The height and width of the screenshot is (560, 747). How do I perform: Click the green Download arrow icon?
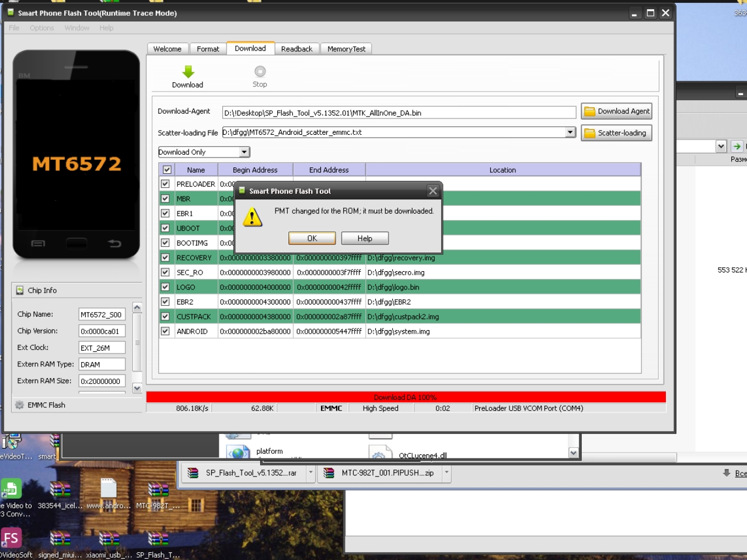[188, 72]
